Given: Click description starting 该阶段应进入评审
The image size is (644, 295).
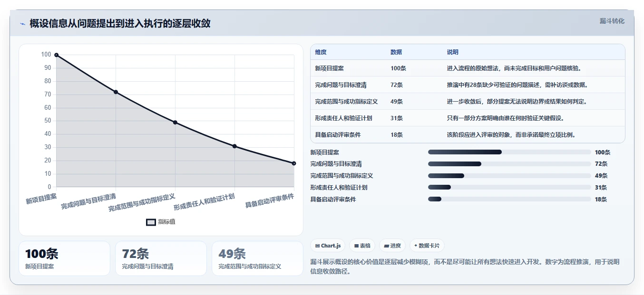Looking at the screenshot, I should [x=511, y=135].
